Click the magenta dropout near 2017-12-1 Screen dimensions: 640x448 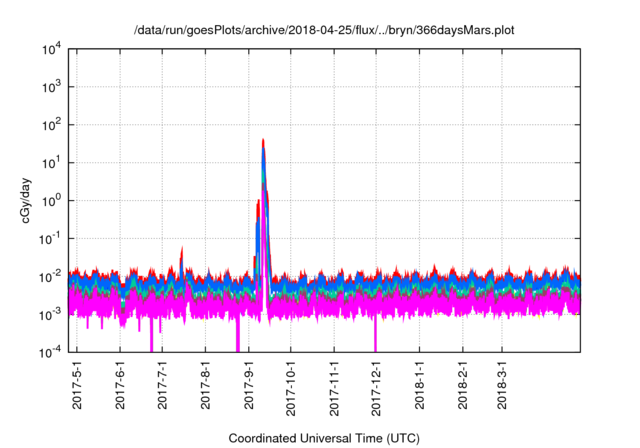click(x=376, y=335)
